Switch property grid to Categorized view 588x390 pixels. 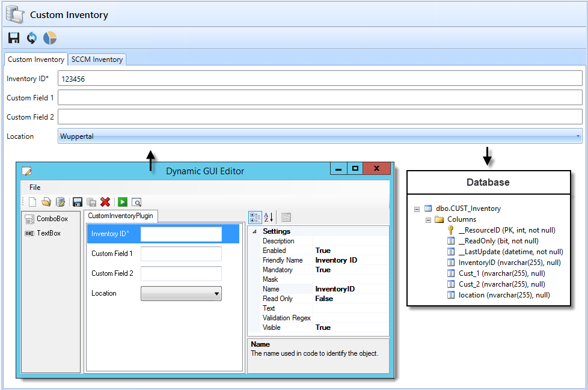click(x=255, y=217)
